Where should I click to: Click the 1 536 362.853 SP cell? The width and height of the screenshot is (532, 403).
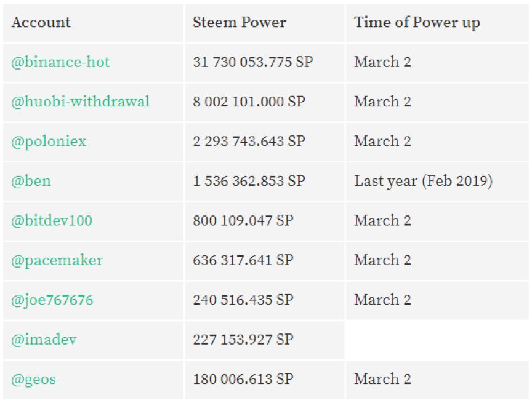249,181
